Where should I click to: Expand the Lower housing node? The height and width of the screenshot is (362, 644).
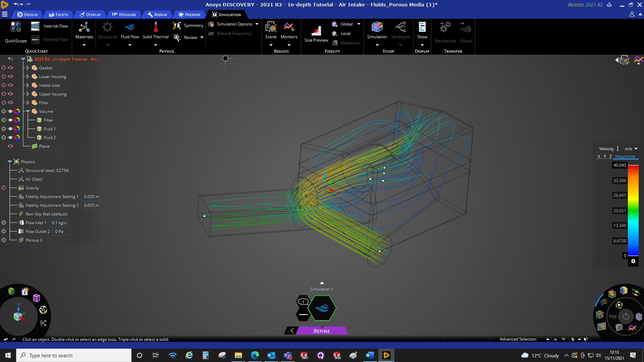(28, 76)
